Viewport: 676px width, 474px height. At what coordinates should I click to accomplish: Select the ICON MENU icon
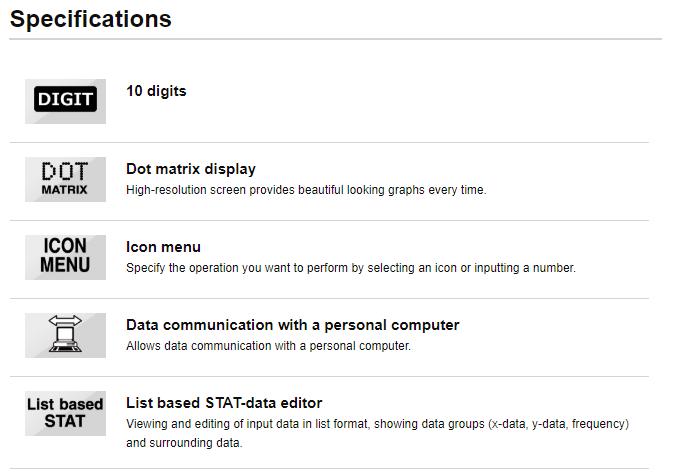click(x=65, y=257)
